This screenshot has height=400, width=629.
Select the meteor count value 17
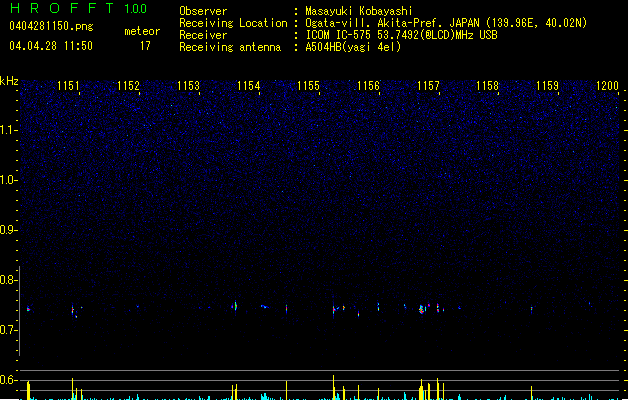[x=145, y=46]
